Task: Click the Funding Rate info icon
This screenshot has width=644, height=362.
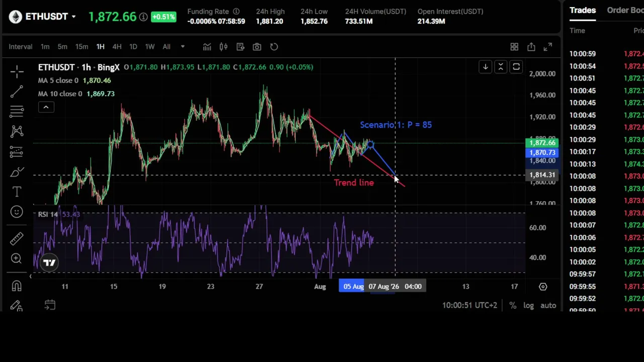Action: tap(236, 11)
